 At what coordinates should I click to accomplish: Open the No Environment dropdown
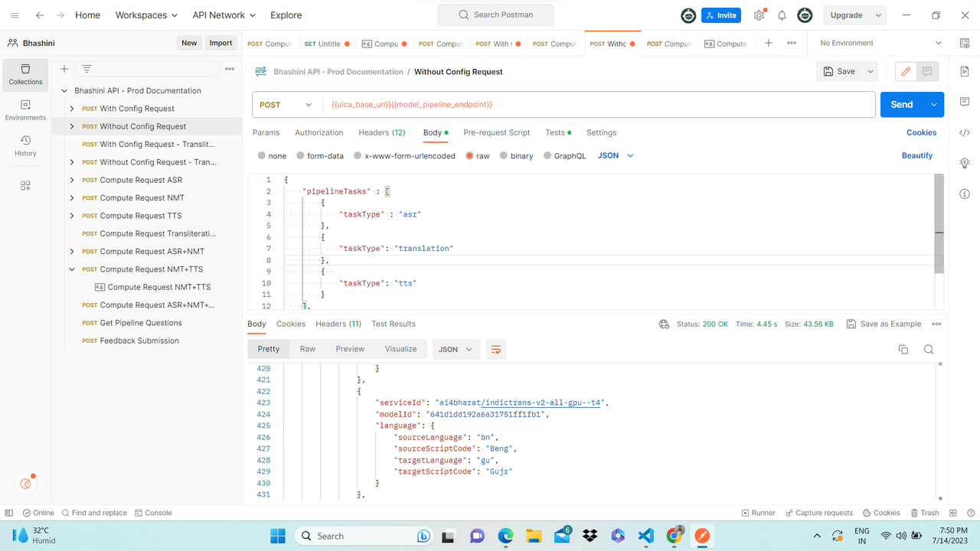pos(881,44)
